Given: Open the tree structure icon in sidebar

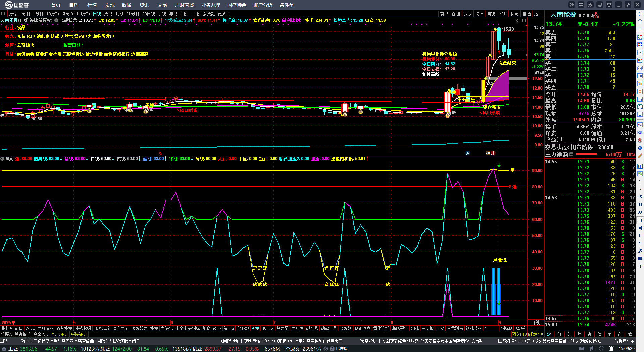Looking at the screenshot, I should pos(640,83).
